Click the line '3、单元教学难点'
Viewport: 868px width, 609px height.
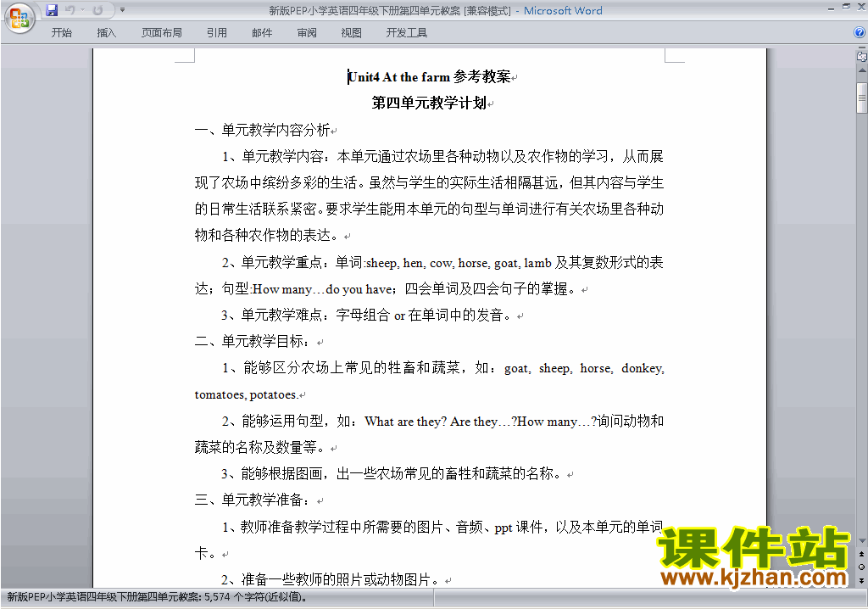point(366,316)
